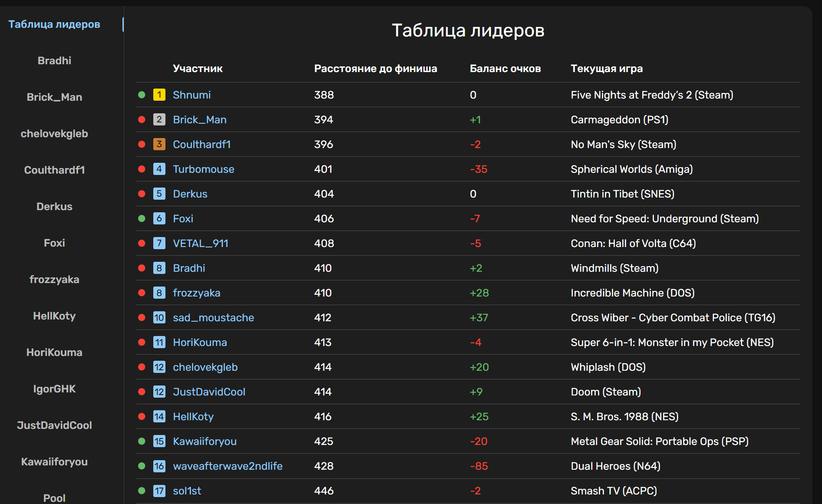Open frozzyaka in the sidebar
The image size is (822, 504).
[x=54, y=280]
